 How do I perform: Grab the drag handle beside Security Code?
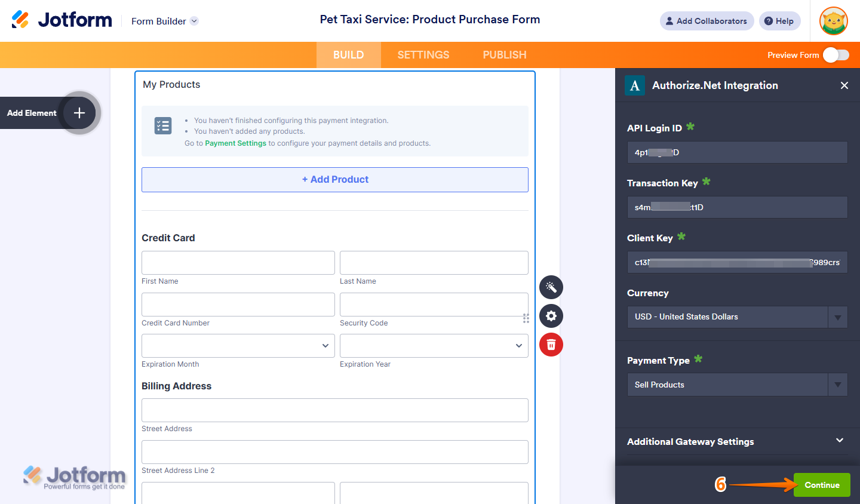(526, 318)
